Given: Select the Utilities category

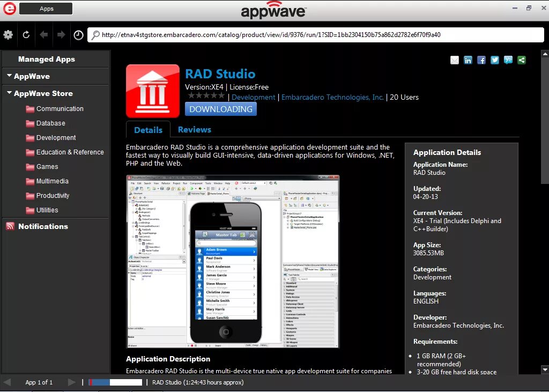Looking at the screenshot, I should click(x=47, y=210).
